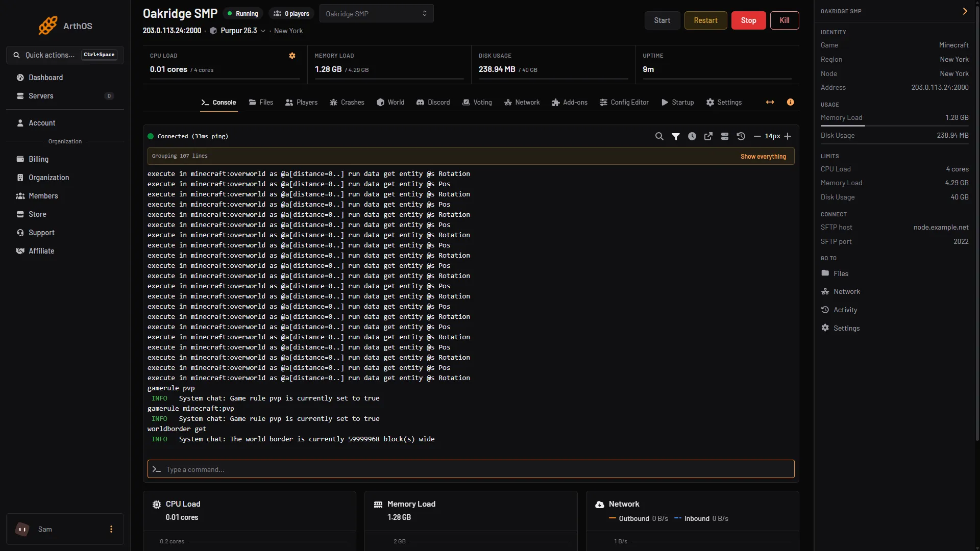Click the console filter funnel icon
The height and width of the screenshot is (551, 980).
[x=676, y=136]
